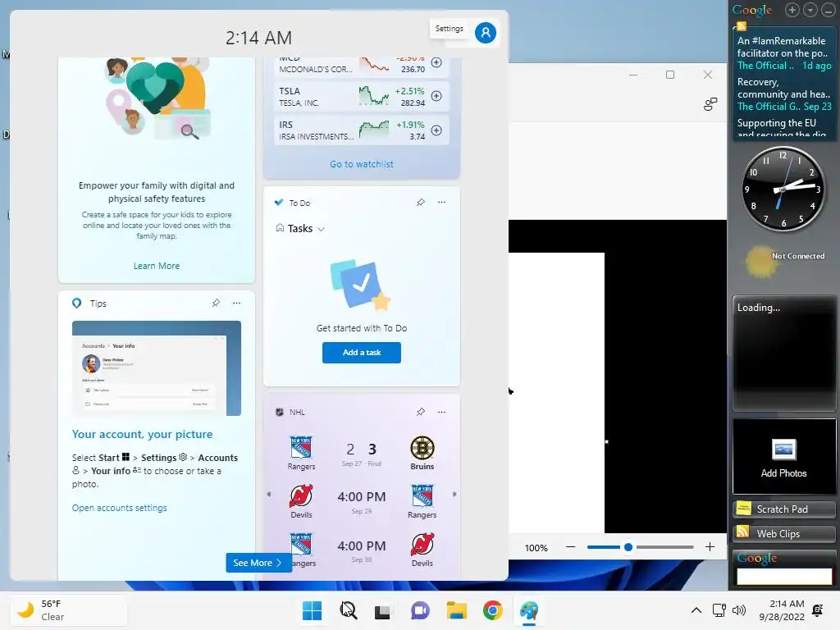Open Task View on taskbar
Image resolution: width=840 pixels, height=630 pixels.
pos(382,610)
